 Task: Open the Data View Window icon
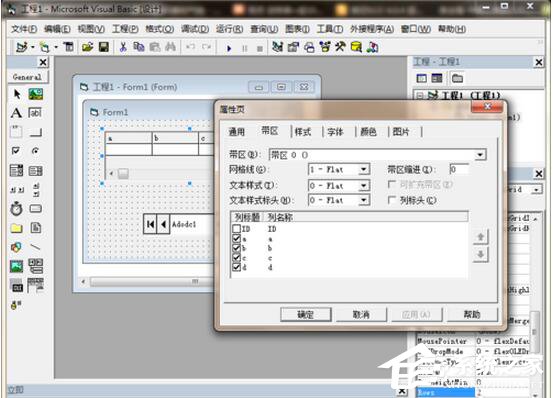click(x=356, y=47)
